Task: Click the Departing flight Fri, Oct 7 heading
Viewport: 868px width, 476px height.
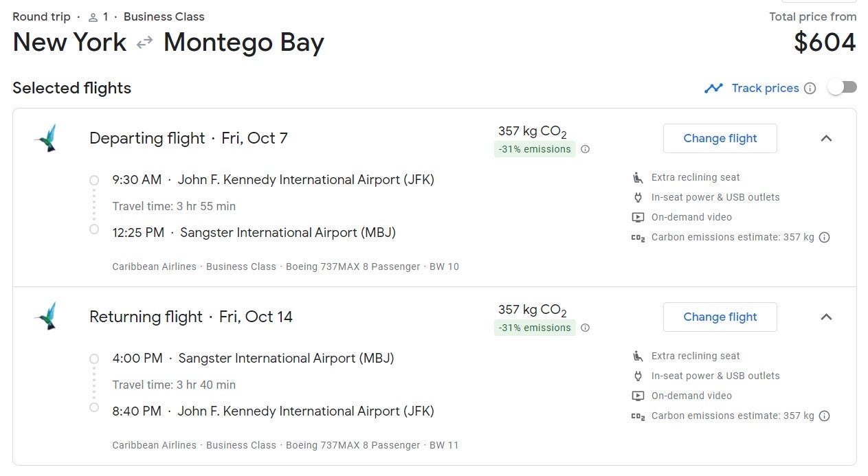Action: click(188, 138)
